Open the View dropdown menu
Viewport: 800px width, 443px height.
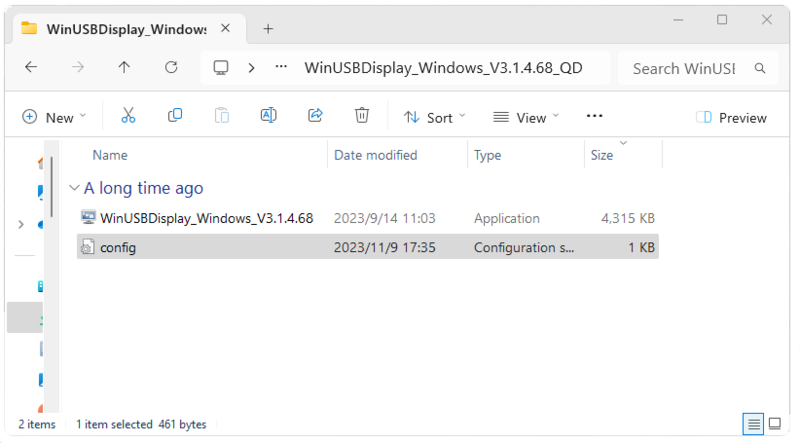[x=526, y=117]
